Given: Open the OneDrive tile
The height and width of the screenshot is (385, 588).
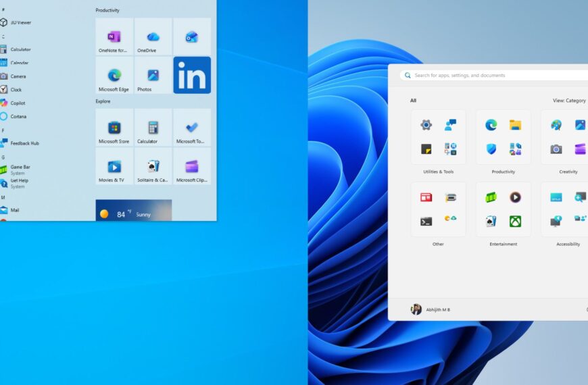Looking at the screenshot, I should click(153, 36).
